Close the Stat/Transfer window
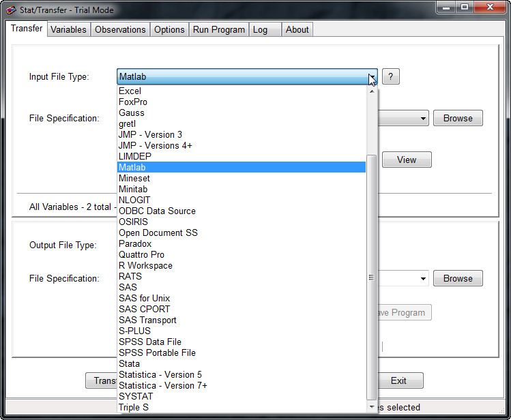Screen dimensions: 511x420 [x=490, y=7]
